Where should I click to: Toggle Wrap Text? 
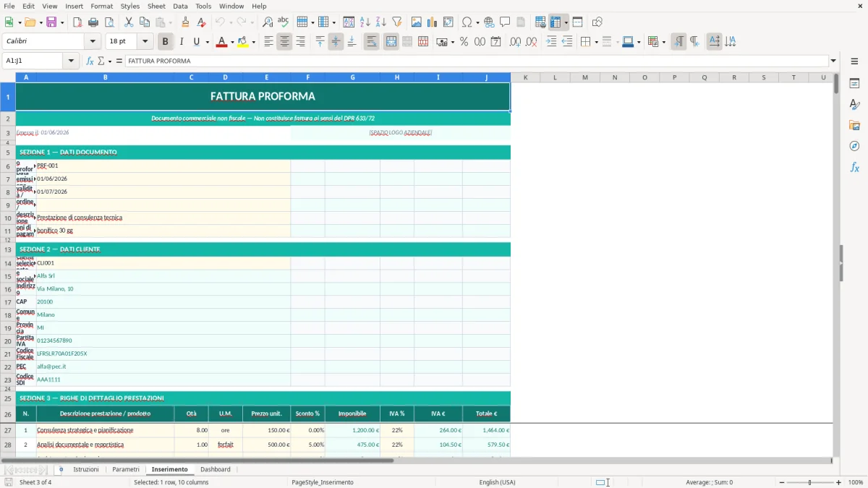point(371,42)
